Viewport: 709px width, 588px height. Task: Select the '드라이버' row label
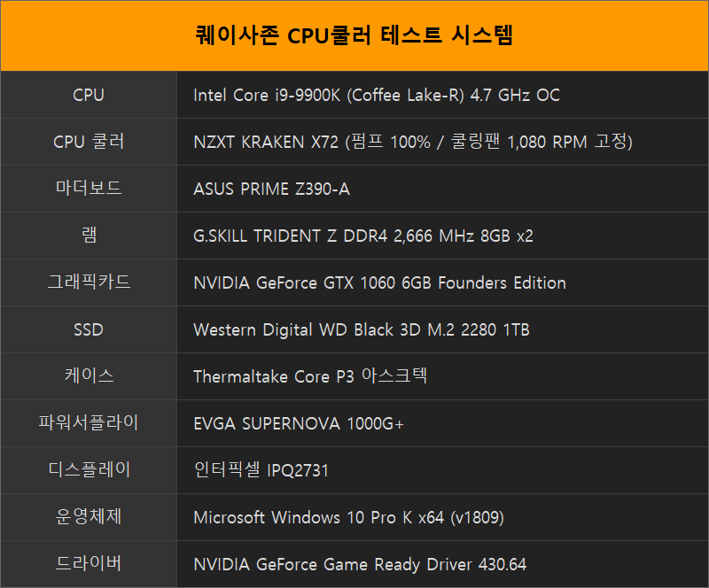pyautogui.click(x=89, y=564)
